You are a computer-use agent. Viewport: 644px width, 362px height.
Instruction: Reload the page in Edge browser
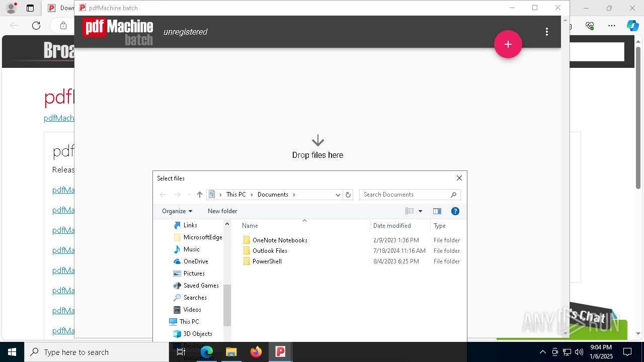point(36,26)
